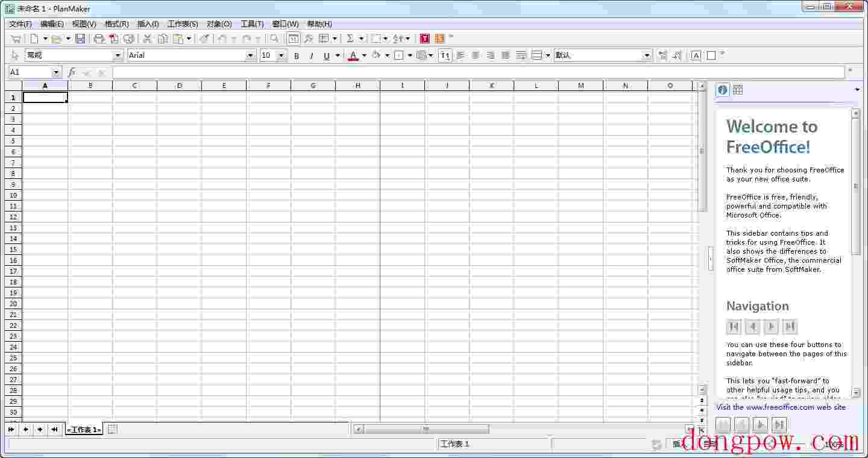Click the add worksheet icon beside sheet tab
Image resolution: width=868 pixels, height=458 pixels.
pyautogui.click(x=112, y=429)
